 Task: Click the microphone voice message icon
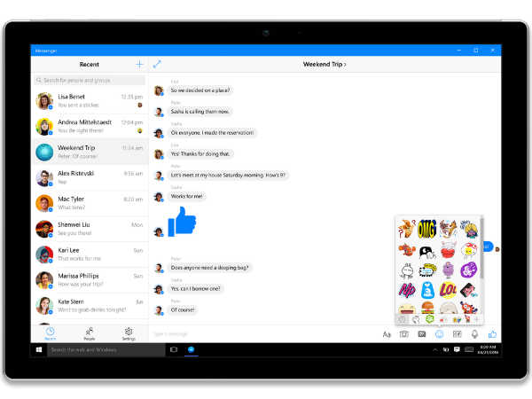coord(474,334)
